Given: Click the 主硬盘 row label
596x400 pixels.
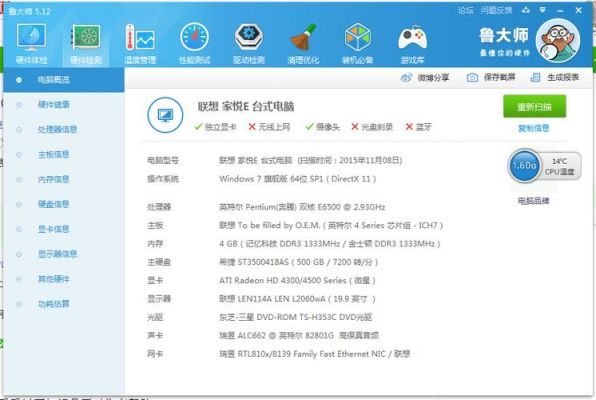Looking at the screenshot, I should pos(159,262).
